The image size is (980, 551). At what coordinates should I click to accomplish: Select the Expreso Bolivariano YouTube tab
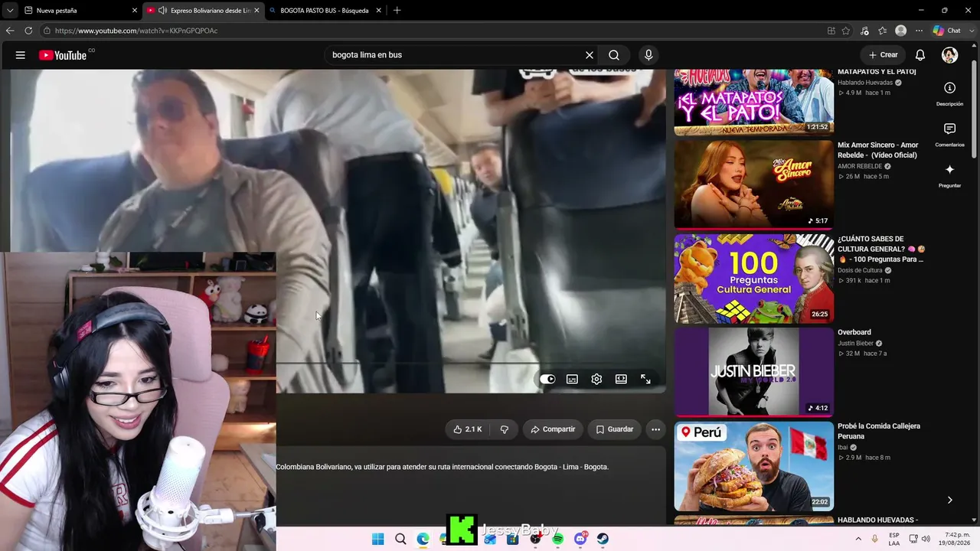(203, 11)
